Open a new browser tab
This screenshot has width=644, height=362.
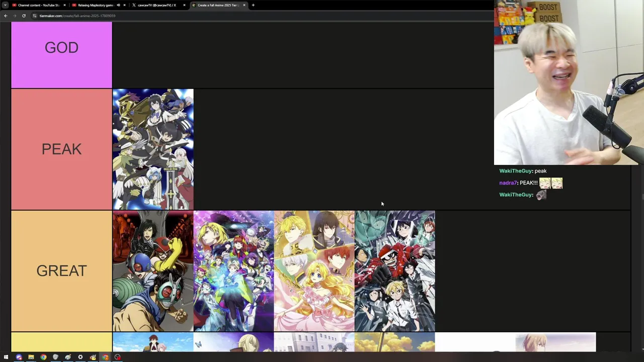253,5
